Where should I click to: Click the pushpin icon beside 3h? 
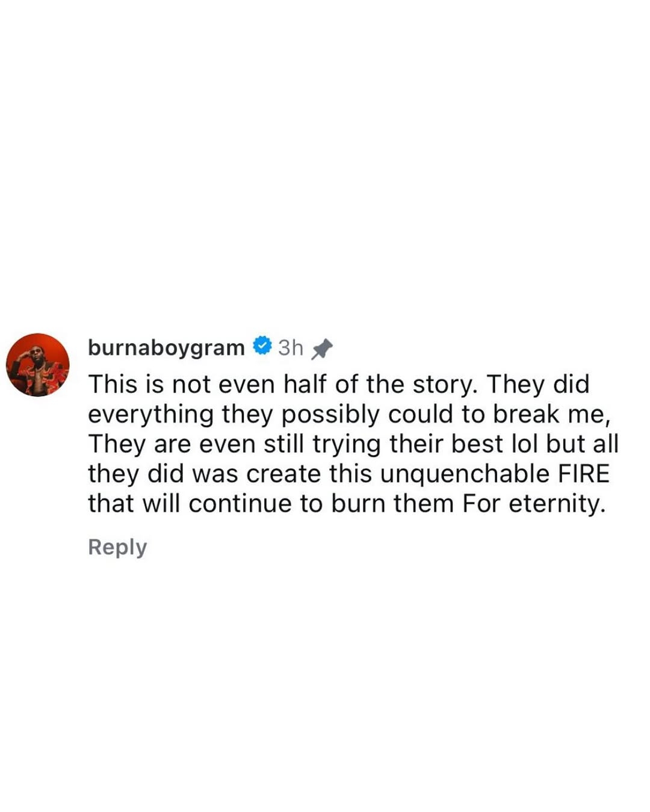[x=322, y=349]
